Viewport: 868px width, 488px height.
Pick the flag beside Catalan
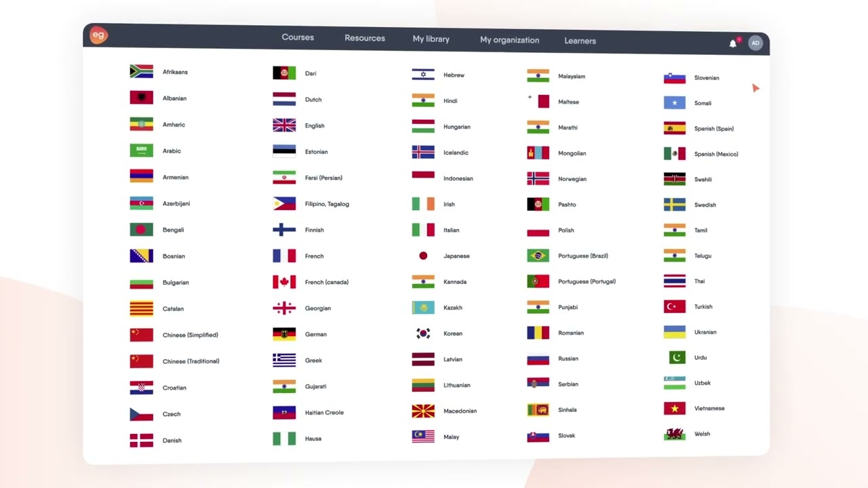pos(141,308)
